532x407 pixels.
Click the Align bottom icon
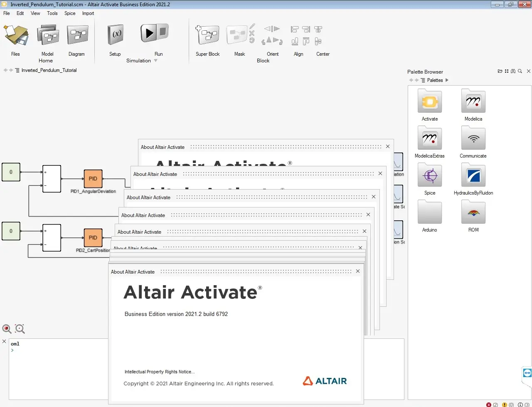click(295, 41)
